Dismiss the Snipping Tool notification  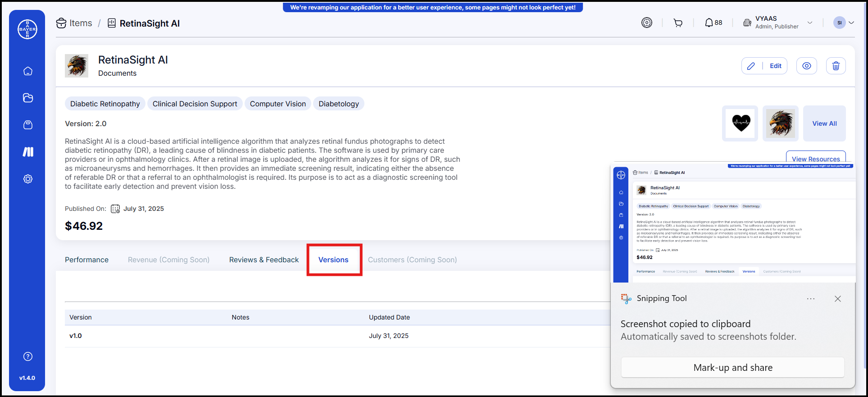[838, 299]
